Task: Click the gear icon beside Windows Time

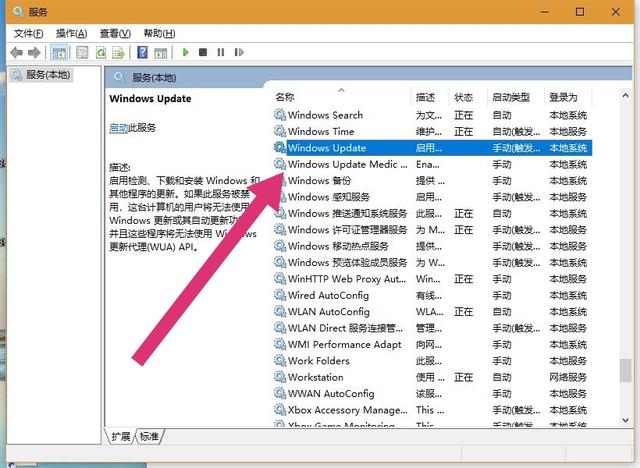Action: tap(280, 131)
